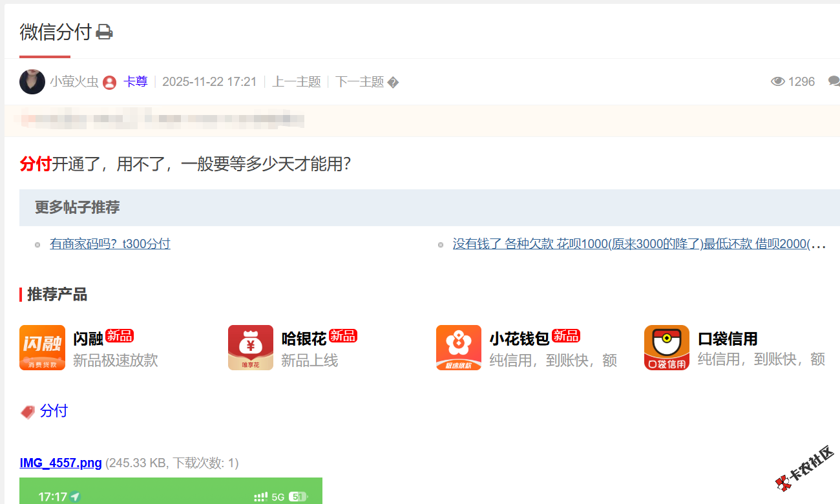Click the comment bubble icon
The image size is (840, 504).
(x=834, y=81)
